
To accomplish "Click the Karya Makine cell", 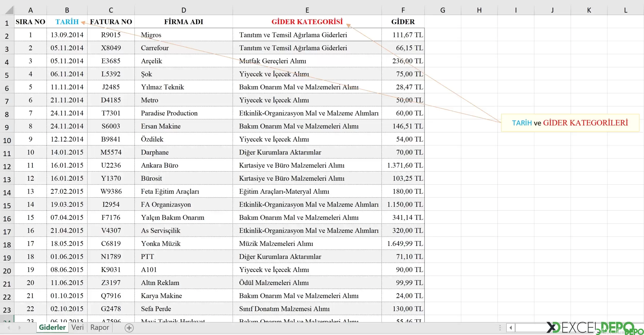I will tap(184, 296).
